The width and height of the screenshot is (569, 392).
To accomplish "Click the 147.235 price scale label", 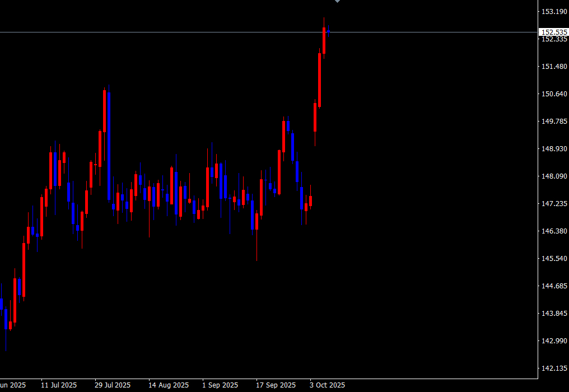I will (x=554, y=204).
